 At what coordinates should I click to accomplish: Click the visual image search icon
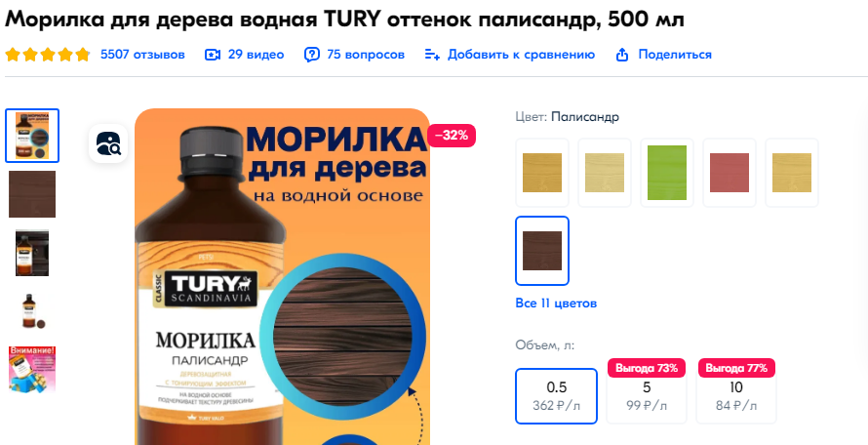coord(108,143)
